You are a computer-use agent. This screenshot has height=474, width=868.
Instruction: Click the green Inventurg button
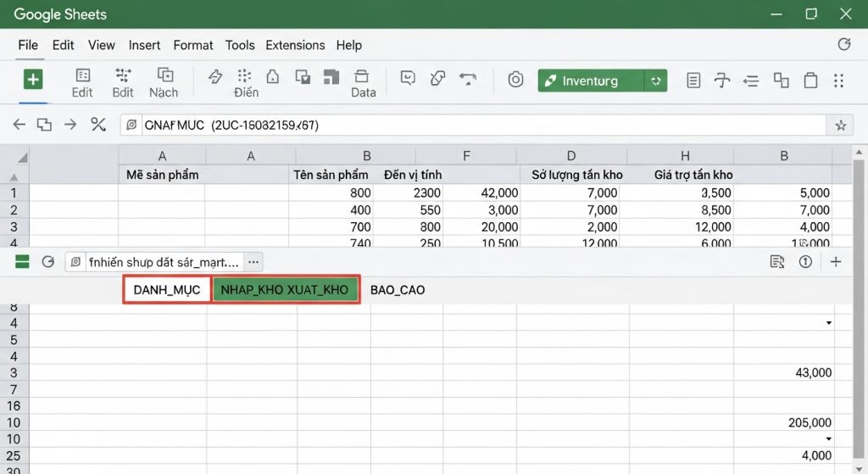pos(591,81)
